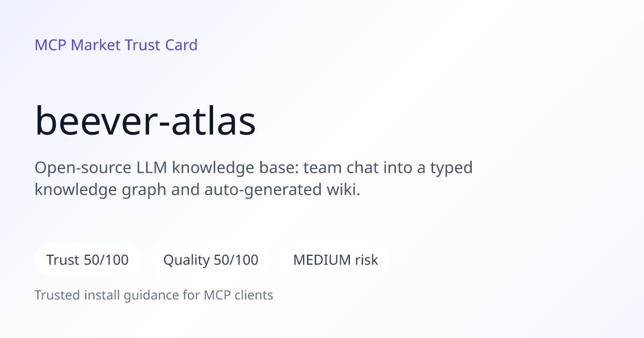Click the Trust 50/100 badge

click(x=87, y=260)
